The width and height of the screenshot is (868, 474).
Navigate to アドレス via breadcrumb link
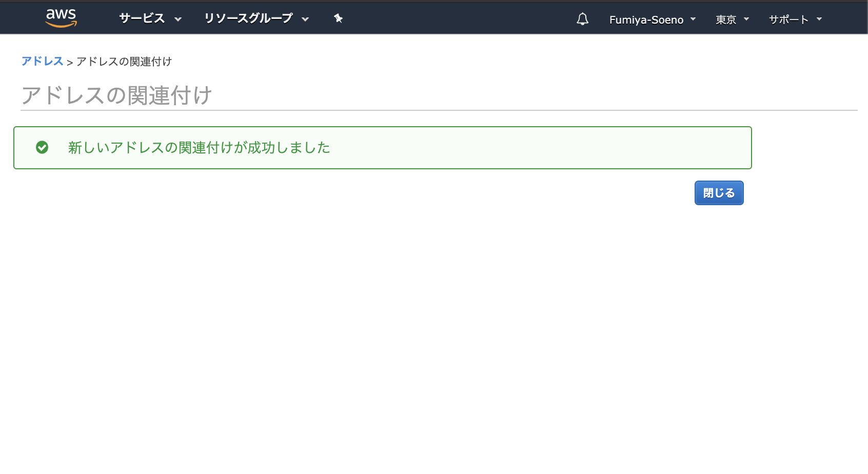tap(43, 61)
